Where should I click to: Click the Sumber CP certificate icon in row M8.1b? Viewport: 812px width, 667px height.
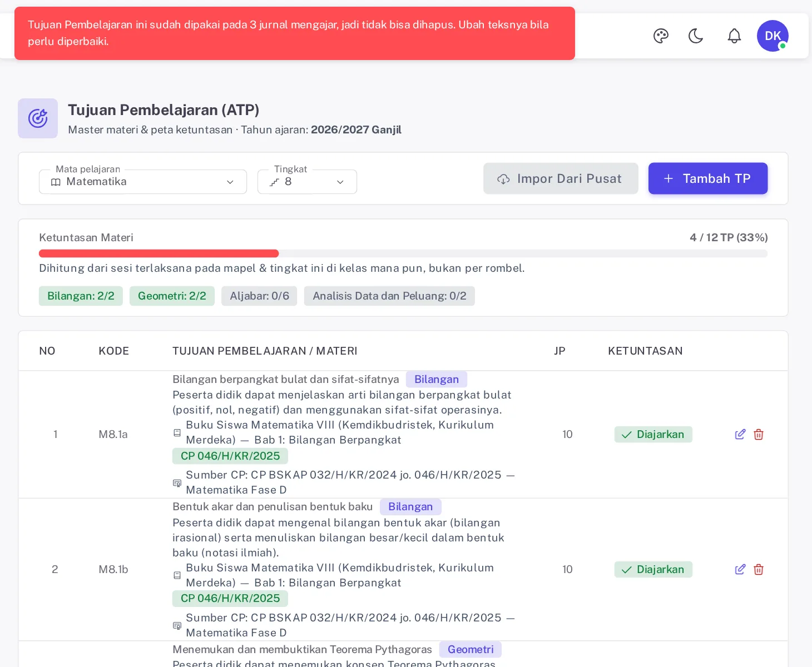coord(177,626)
